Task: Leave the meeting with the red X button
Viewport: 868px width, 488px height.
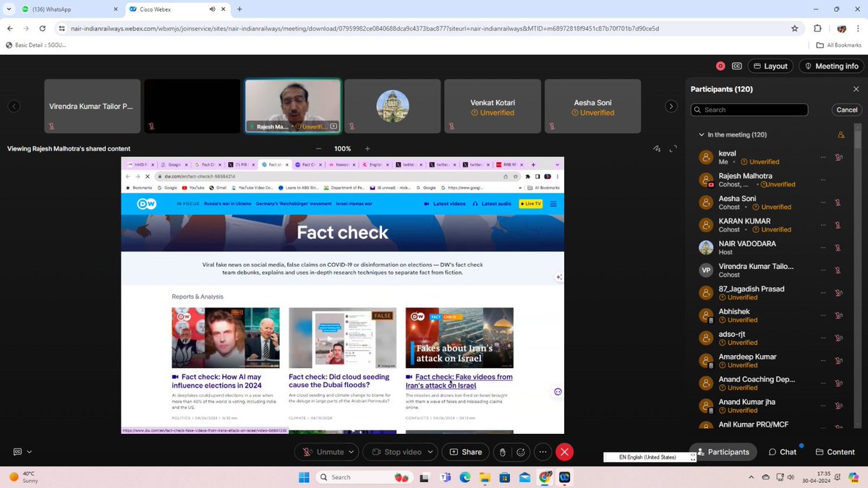Action: click(x=565, y=452)
